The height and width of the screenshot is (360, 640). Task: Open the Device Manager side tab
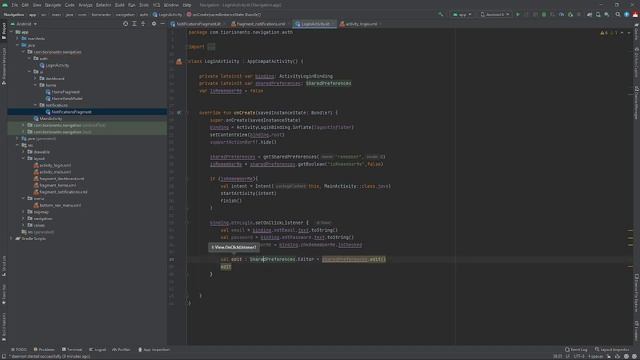point(636,102)
